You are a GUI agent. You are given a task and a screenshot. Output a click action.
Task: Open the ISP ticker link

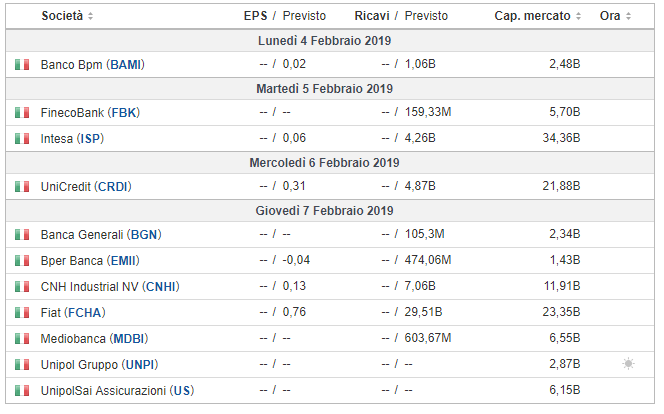point(90,138)
